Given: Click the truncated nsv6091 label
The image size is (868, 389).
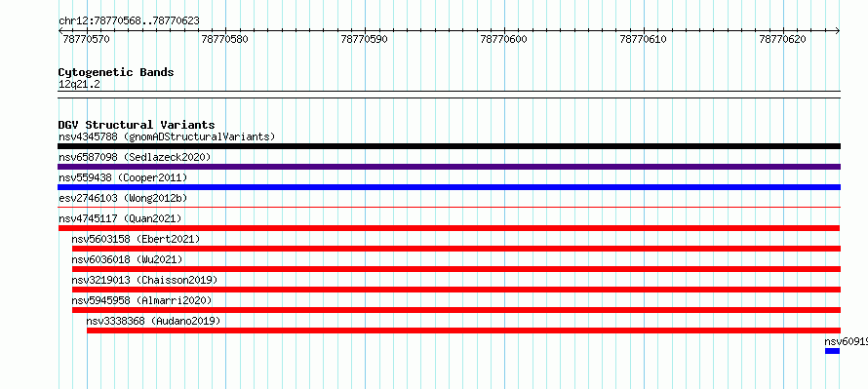Looking at the screenshot, I should (847, 341).
